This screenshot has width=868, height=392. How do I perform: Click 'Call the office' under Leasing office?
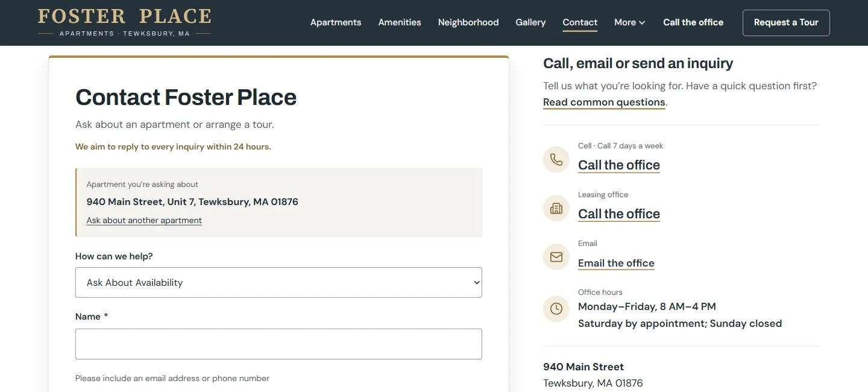tap(619, 213)
